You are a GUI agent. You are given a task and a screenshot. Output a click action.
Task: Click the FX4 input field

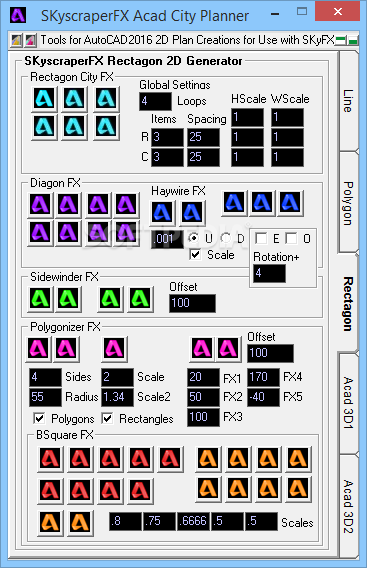263,377
